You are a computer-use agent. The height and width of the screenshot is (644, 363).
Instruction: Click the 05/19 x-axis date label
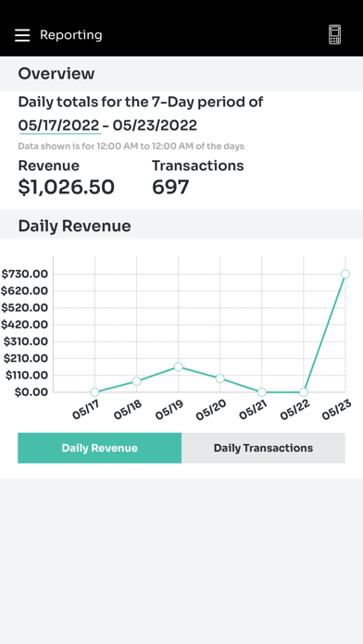tap(169, 410)
